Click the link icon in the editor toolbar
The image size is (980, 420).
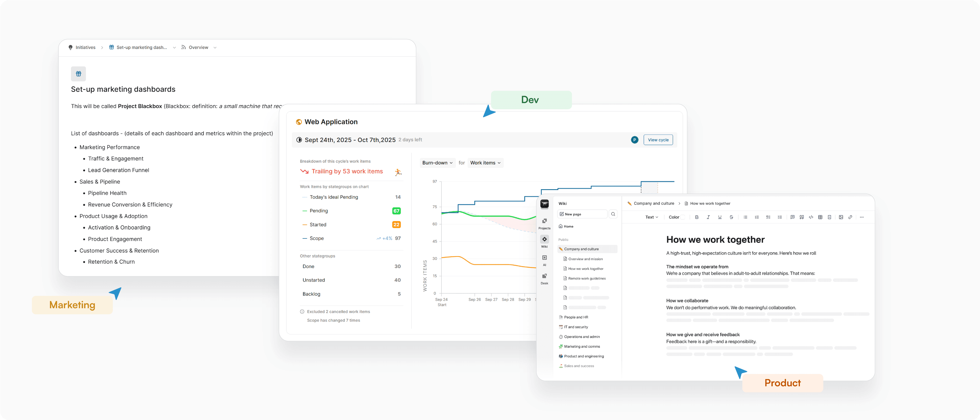coord(850,217)
